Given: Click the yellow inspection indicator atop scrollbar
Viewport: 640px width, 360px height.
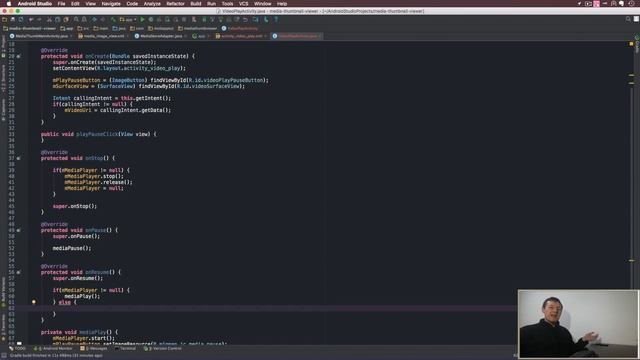Looking at the screenshot, I should click(x=631, y=44).
